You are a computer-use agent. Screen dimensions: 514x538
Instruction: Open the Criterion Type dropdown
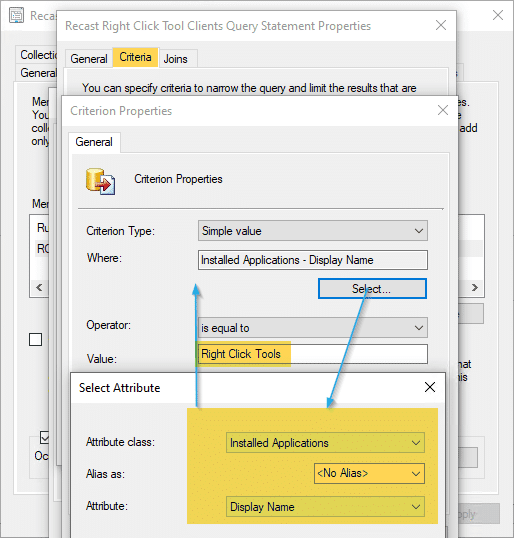313,231
